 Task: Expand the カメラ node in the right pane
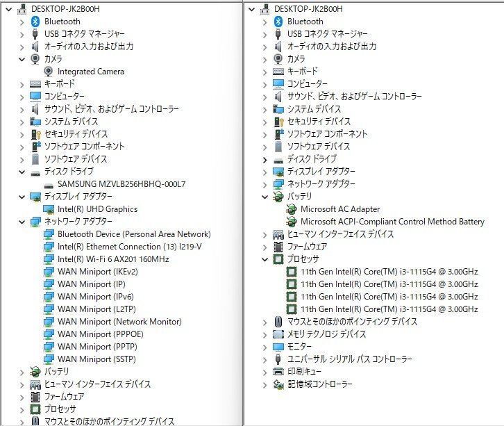click(x=265, y=60)
